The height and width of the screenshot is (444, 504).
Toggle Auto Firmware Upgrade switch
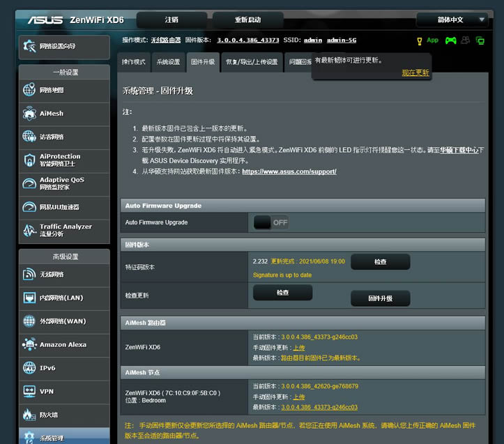[x=271, y=222]
